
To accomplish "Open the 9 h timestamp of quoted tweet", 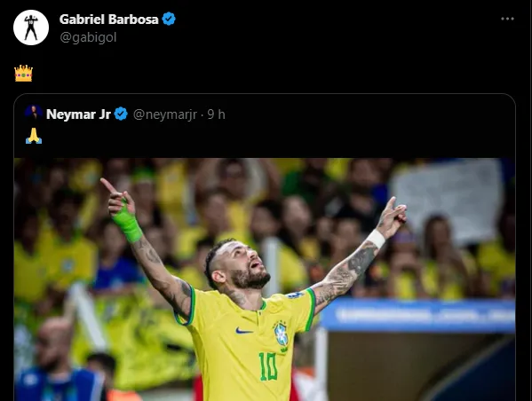I will point(216,114).
